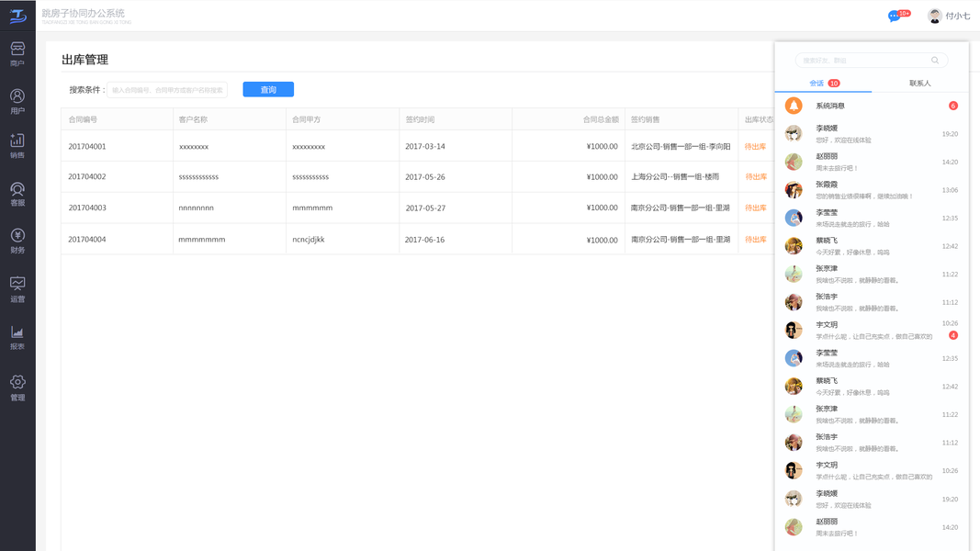Image resolution: width=980 pixels, height=551 pixels.
Task: Click the 跳房子协同办公系统 header title
Action: (x=84, y=13)
